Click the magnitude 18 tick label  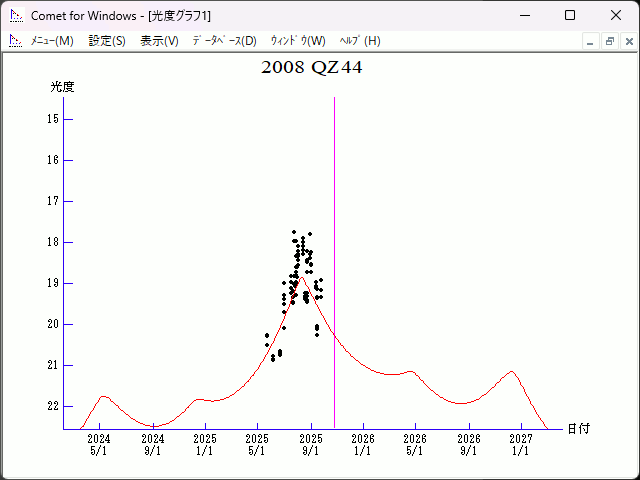[x=54, y=242]
